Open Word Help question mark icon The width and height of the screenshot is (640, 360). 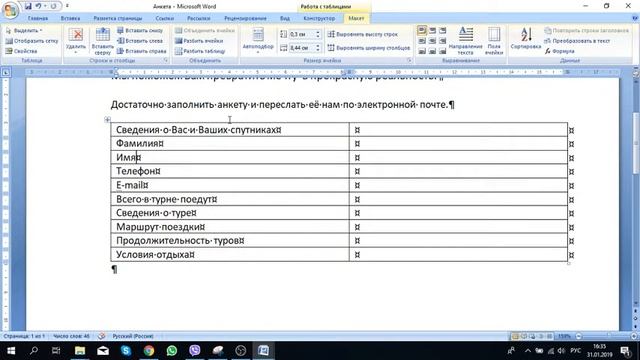coord(635,18)
